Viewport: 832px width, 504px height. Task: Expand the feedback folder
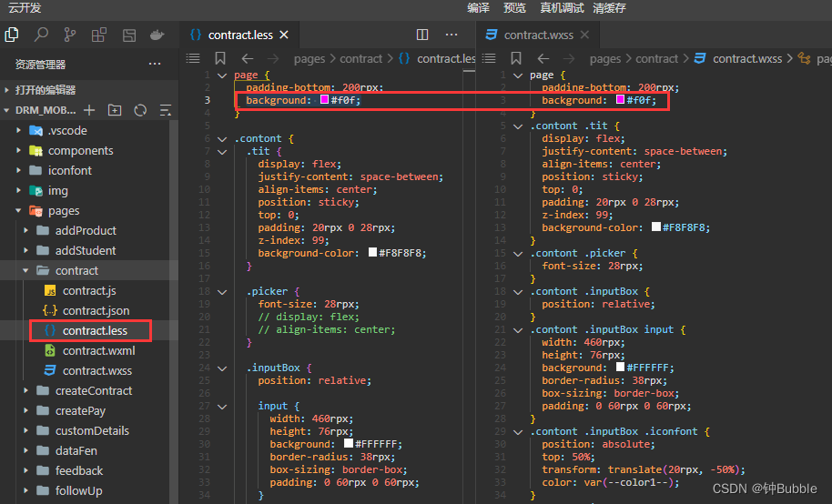(x=25, y=470)
